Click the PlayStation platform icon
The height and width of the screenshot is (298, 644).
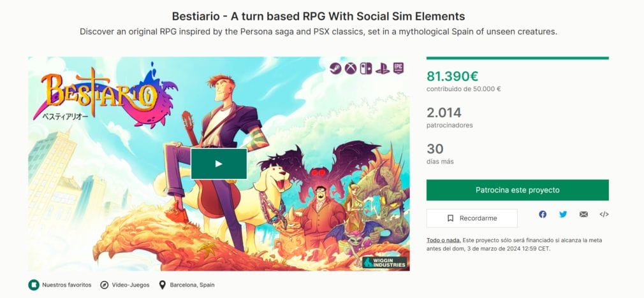coord(382,68)
